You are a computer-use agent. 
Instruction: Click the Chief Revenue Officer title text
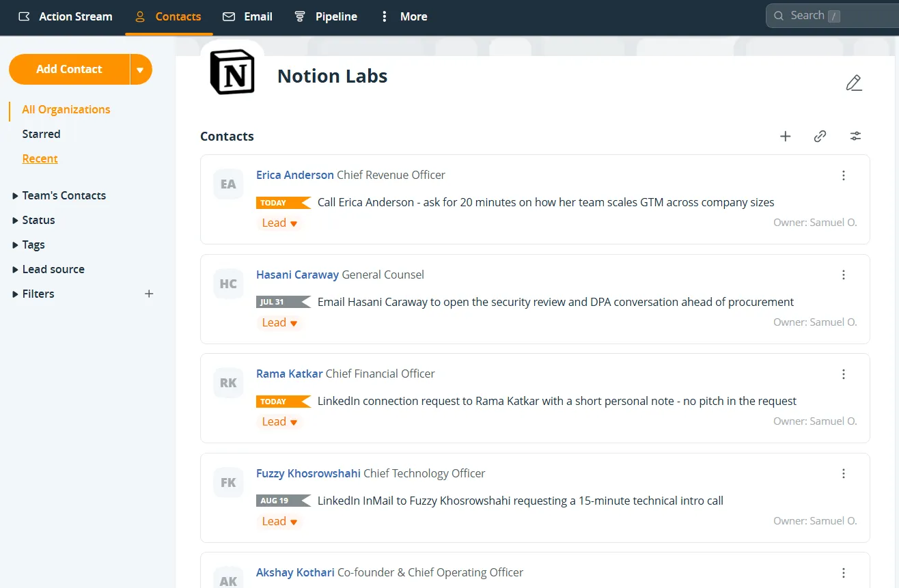click(391, 175)
